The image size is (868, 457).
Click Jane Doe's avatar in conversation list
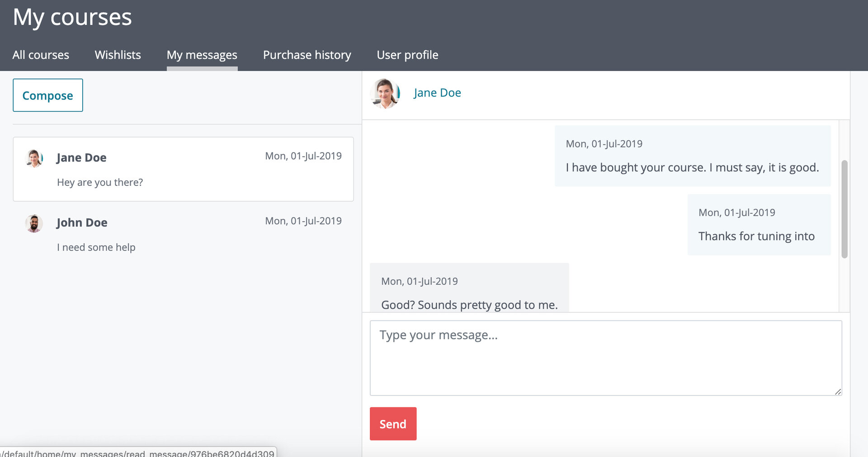pos(34,159)
